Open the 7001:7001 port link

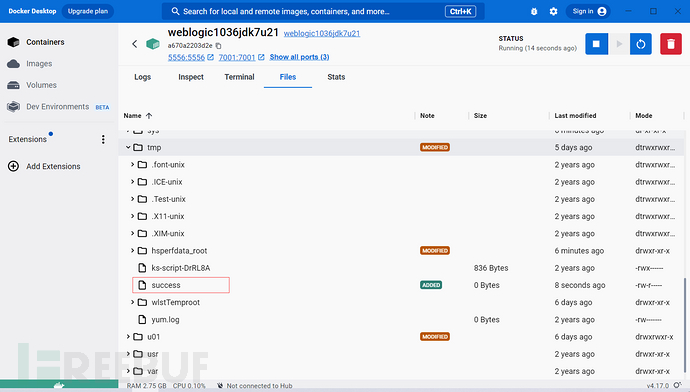pyautogui.click(x=237, y=57)
